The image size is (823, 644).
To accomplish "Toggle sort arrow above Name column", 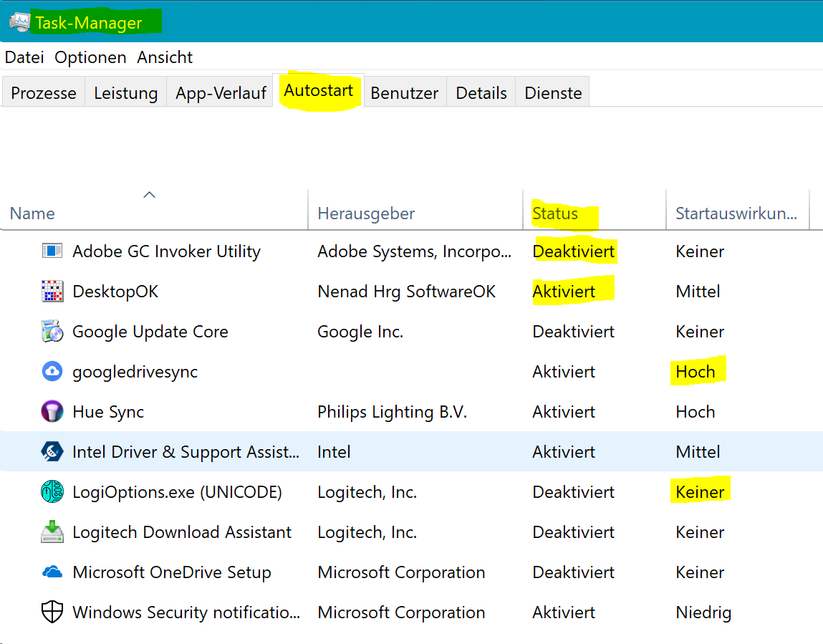I will (149, 195).
